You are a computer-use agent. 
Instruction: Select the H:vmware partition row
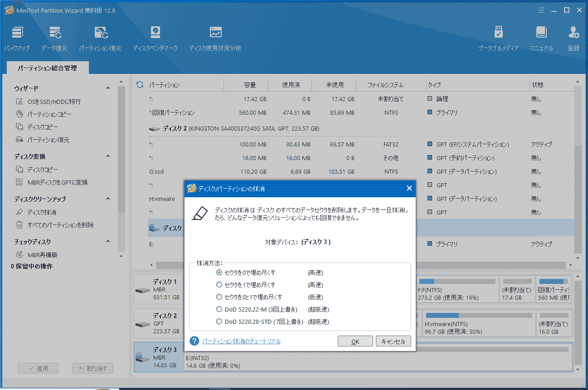pyautogui.click(x=360, y=199)
